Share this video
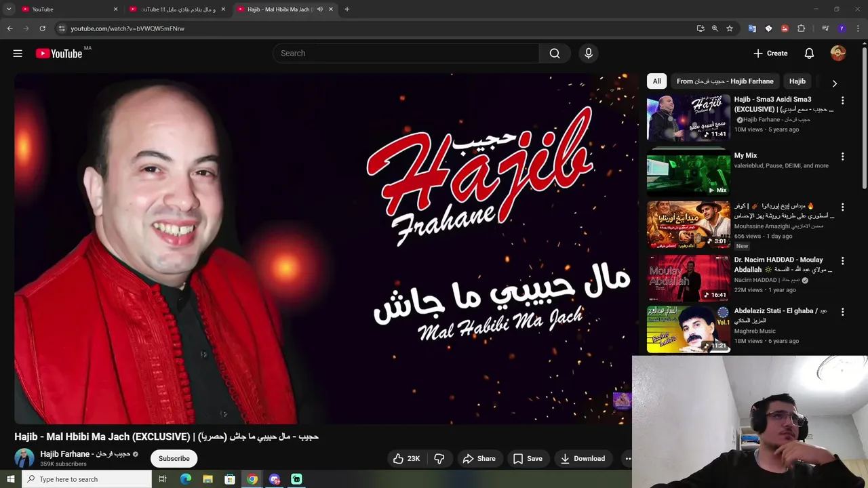This screenshot has height=488, width=868. pyautogui.click(x=479, y=459)
